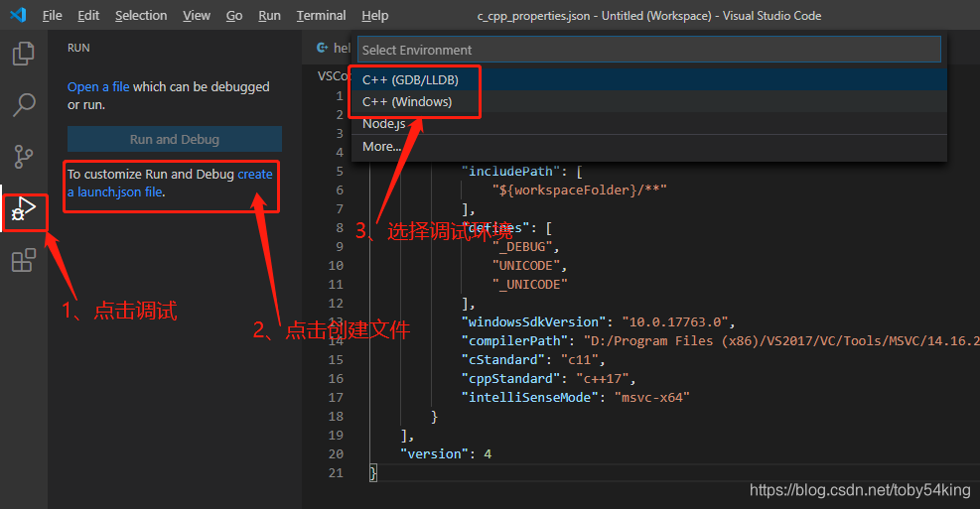Click the "10.0.17763.0" value
980x509 pixels.
point(674,321)
